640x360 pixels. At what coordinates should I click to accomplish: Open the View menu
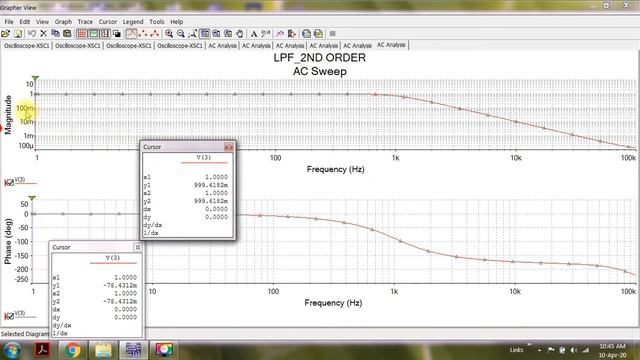(x=42, y=22)
